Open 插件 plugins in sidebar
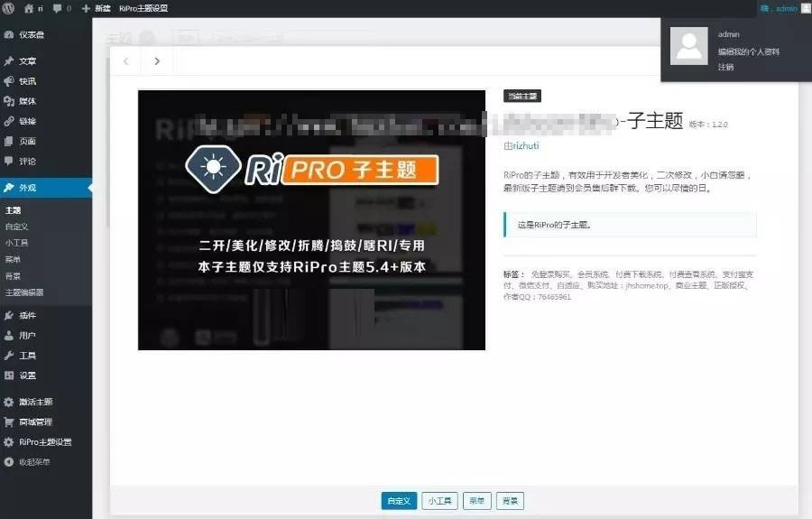This screenshot has height=519, width=812. [x=27, y=316]
